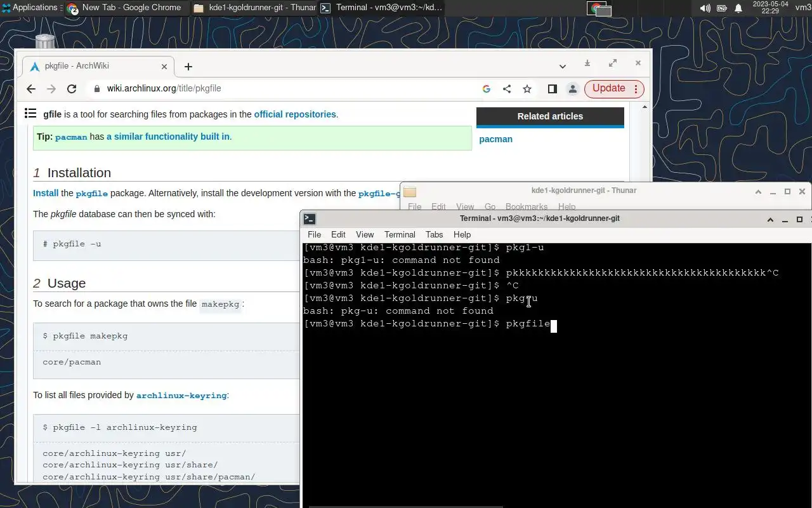Open Thunar Bookmarks menu
This screenshot has height=508, width=812.
[x=527, y=206]
